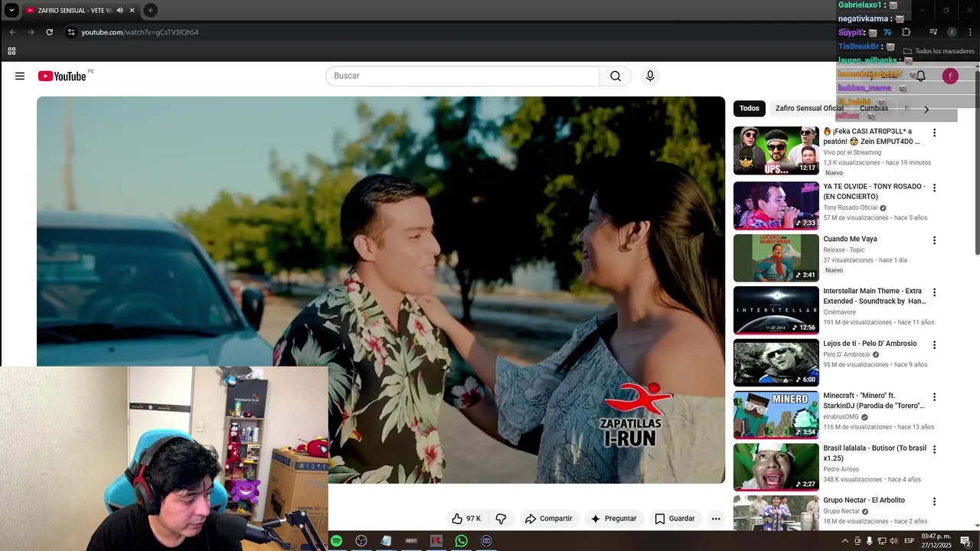The width and height of the screenshot is (980, 551).
Task: Open options for Grupo Nectar video
Action: pyautogui.click(x=934, y=502)
